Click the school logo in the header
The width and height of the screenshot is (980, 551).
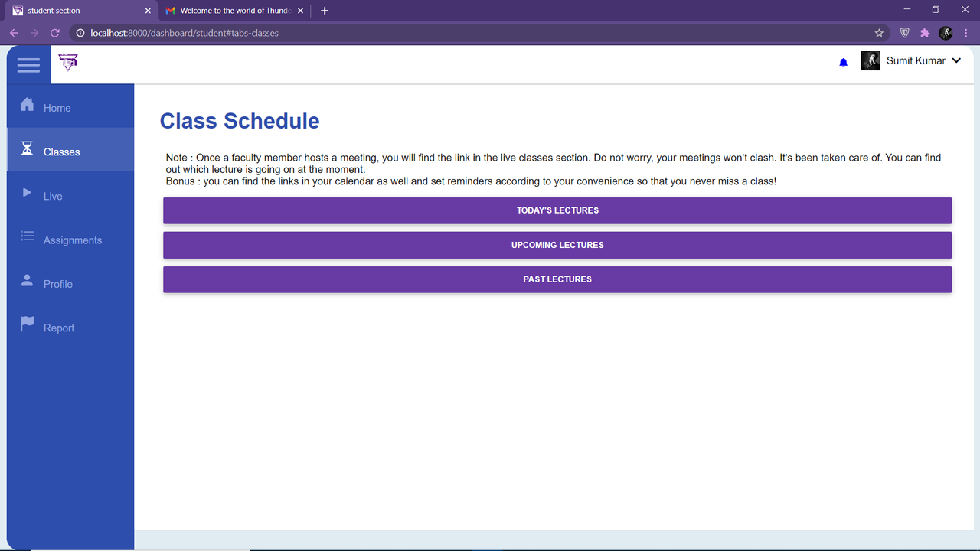pyautogui.click(x=67, y=61)
